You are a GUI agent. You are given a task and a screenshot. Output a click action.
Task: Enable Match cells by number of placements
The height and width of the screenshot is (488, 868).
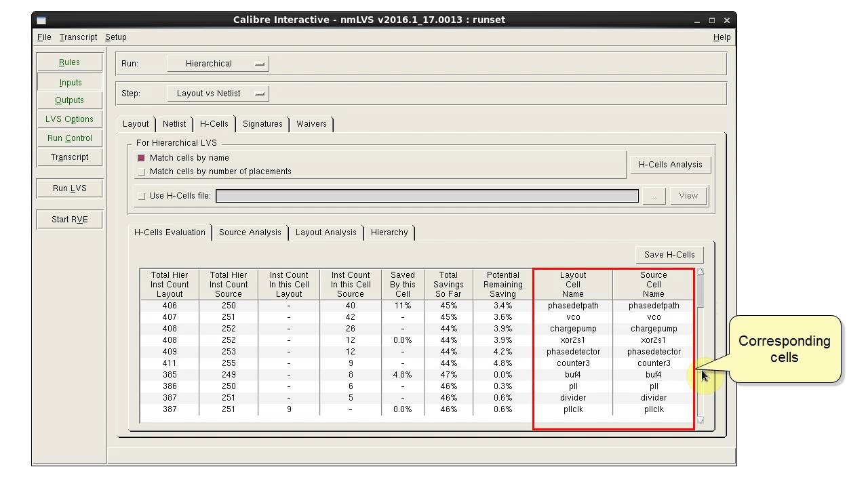[x=141, y=171]
